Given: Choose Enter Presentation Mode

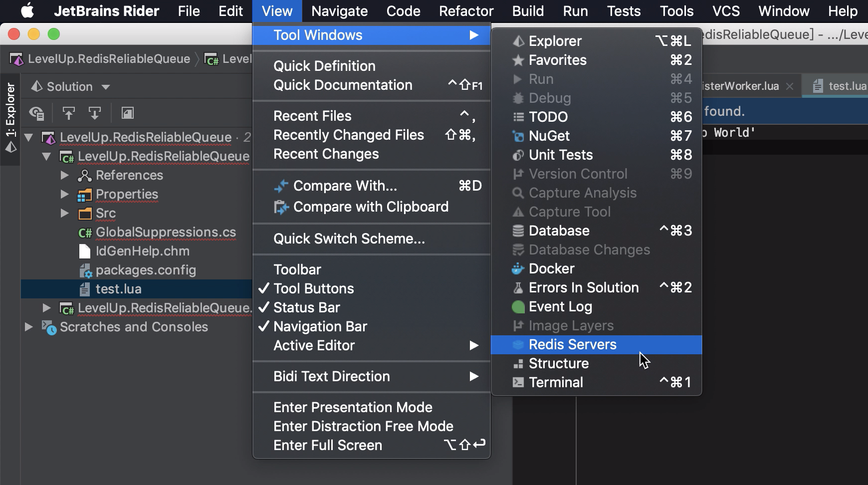Looking at the screenshot, I should 371,407.
